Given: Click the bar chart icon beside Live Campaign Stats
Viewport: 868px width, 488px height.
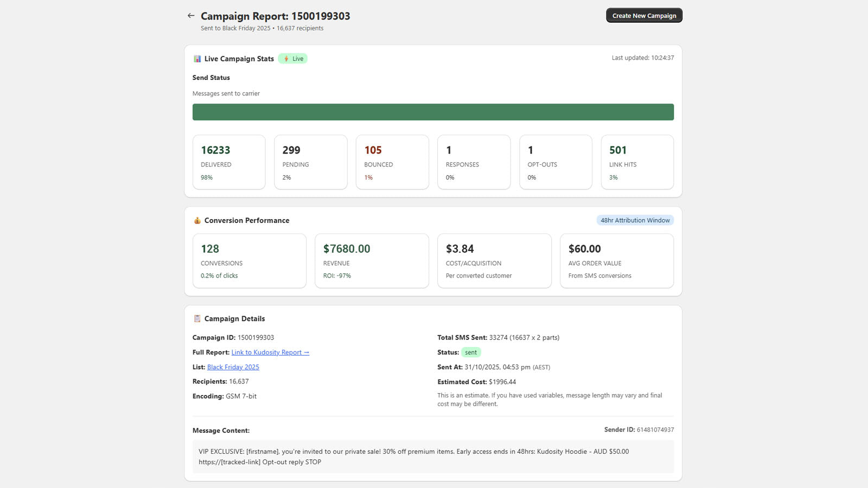Looking at the screenshot, I should (x=197, y=59).
